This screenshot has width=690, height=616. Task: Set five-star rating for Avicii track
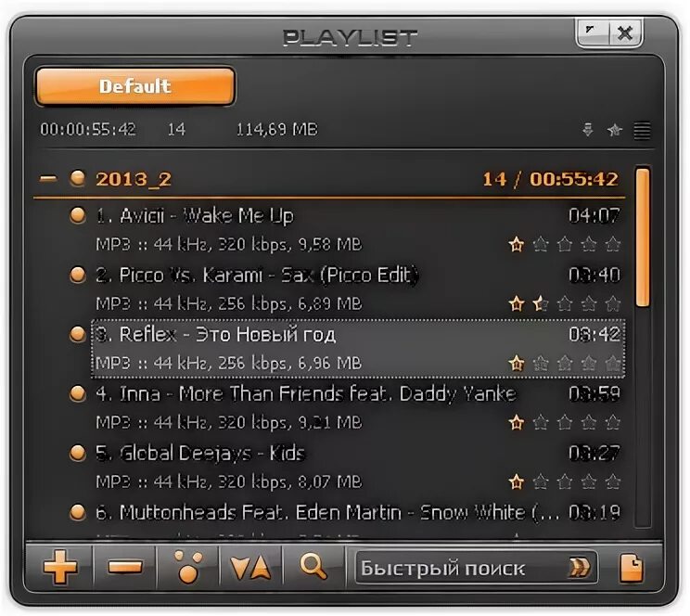click(x=612, y=244)
